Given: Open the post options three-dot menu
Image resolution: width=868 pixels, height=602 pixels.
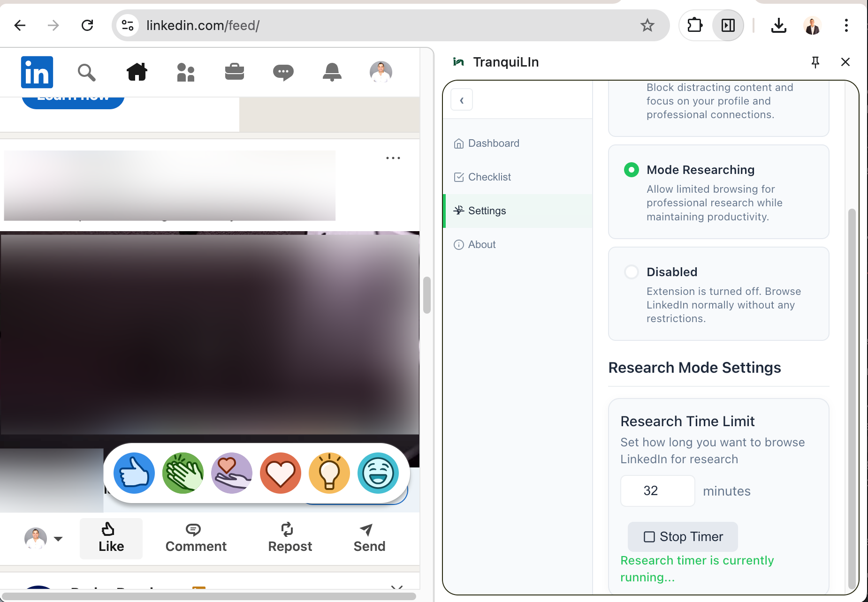Looking at the screenshot, I should pyautogui.click(x=393, y=158).
